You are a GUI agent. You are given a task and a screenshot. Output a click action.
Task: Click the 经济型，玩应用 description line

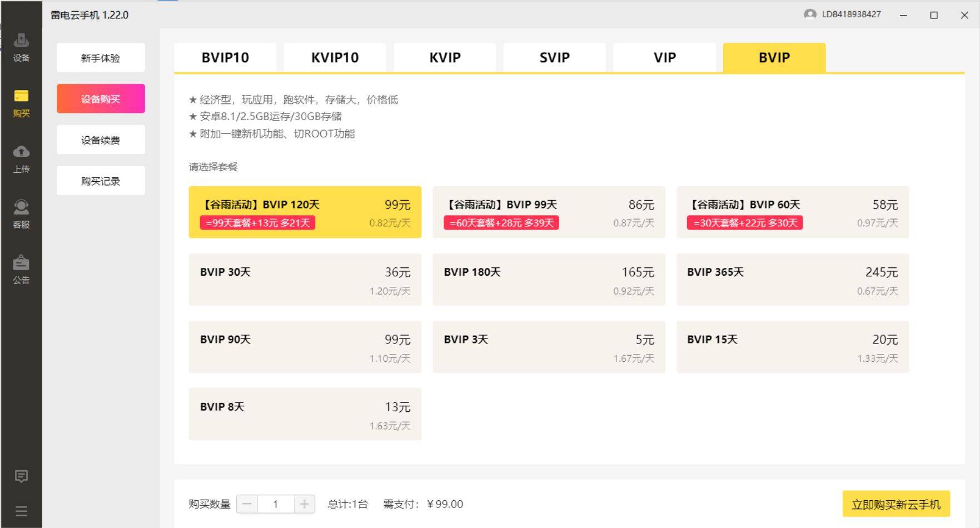(293, 100)
